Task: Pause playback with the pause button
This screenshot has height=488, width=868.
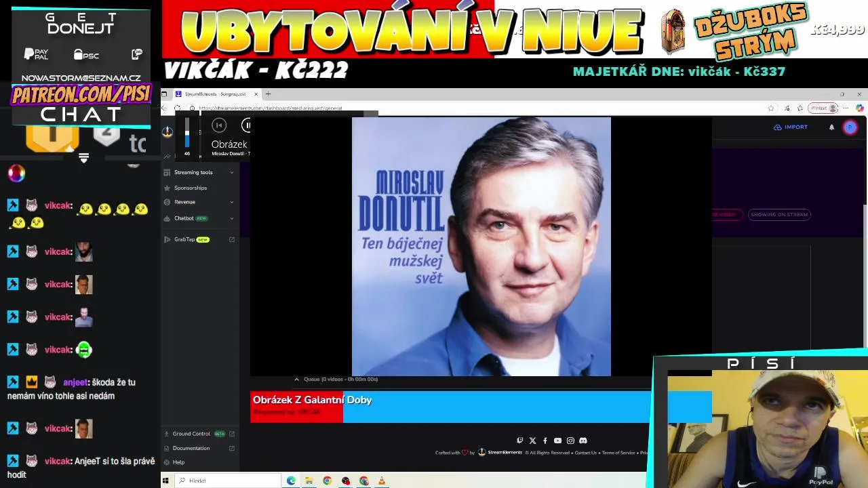Action: point(247,125)
